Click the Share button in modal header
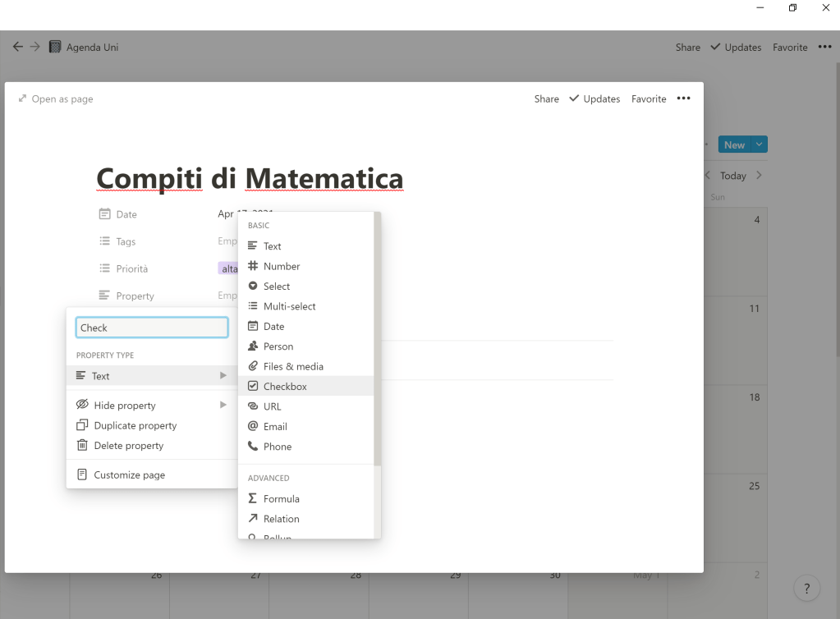Screen dimensions: 840x619 [x=546, y=99]
